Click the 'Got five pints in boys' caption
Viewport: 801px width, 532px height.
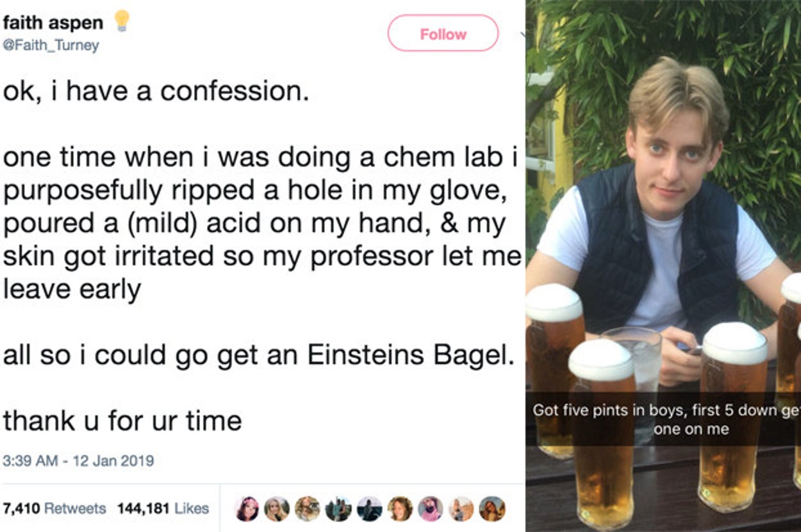point(663,419)
